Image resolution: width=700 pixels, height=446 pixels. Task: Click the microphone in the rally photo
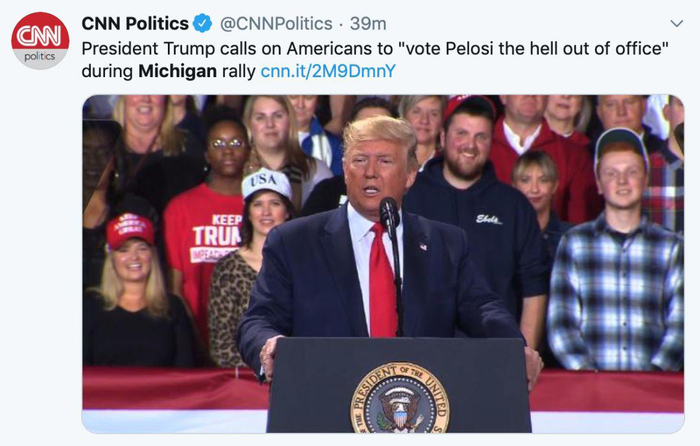(389, 211)
